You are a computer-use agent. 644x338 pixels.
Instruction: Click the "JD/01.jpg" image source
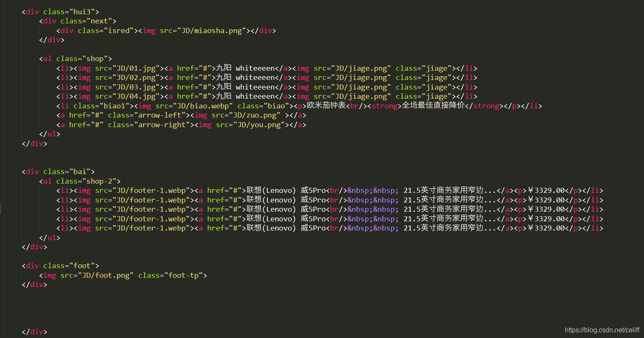pyautogui.click(x=136, y=68)
